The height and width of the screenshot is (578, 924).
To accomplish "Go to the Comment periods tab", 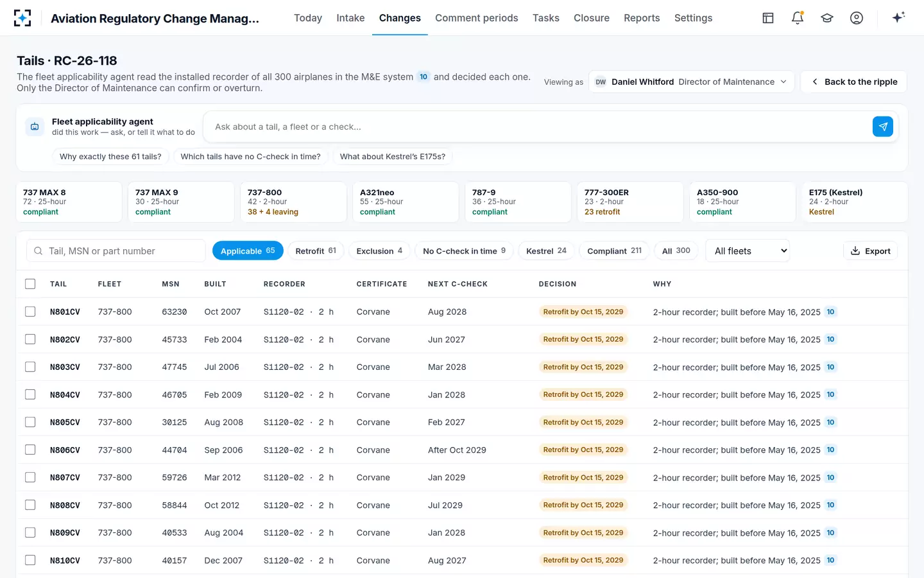I will [477, 18].
